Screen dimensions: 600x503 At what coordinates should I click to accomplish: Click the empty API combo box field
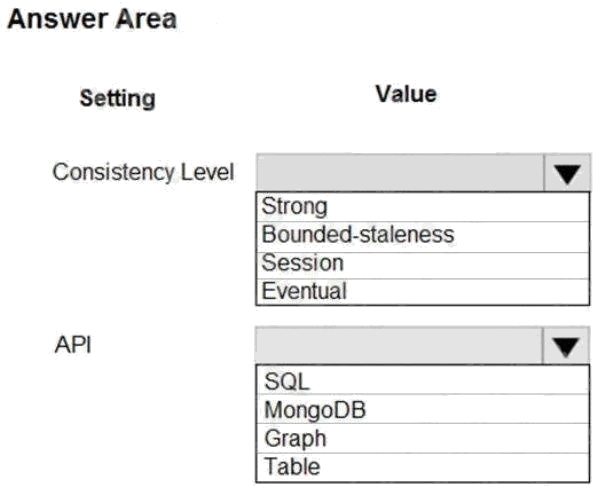[400, 346]
